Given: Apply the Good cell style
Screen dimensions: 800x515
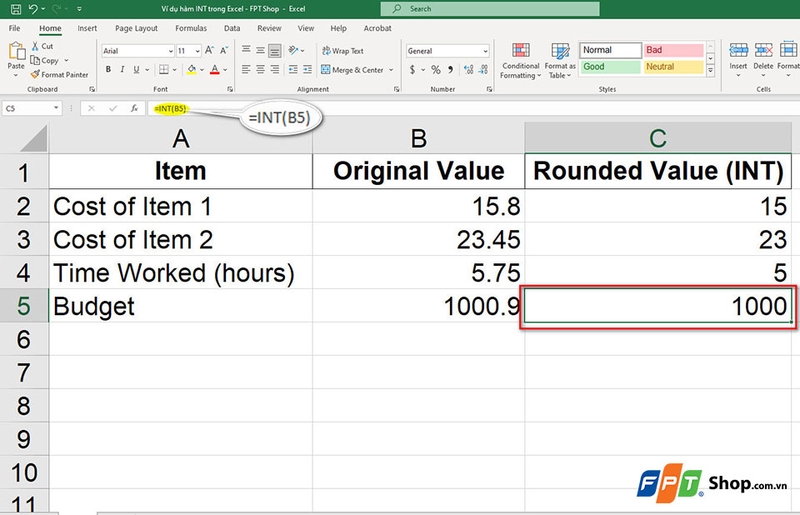Looking at the screenshot, I should (x=609, y=67).
